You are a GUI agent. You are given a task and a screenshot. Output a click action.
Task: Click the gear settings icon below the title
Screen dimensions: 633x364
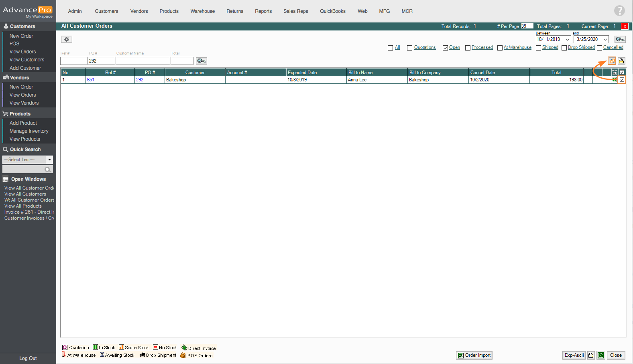(x=67, y=39)
